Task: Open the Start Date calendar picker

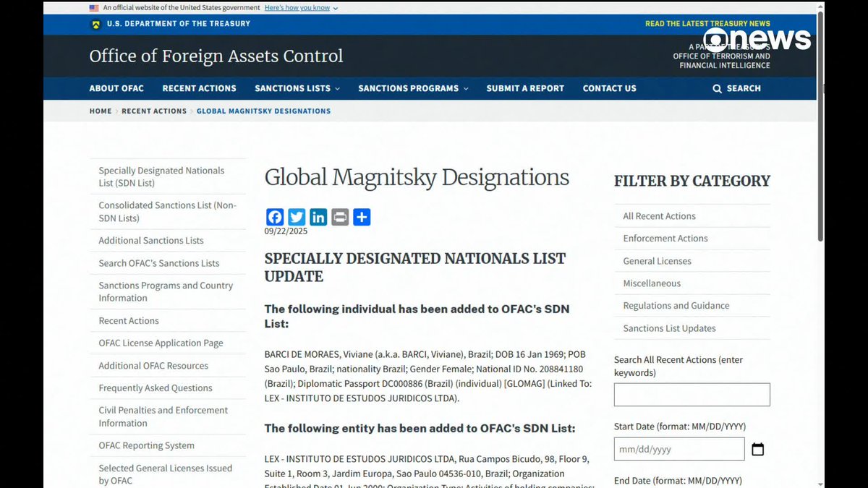Action: tap(757, 449)
